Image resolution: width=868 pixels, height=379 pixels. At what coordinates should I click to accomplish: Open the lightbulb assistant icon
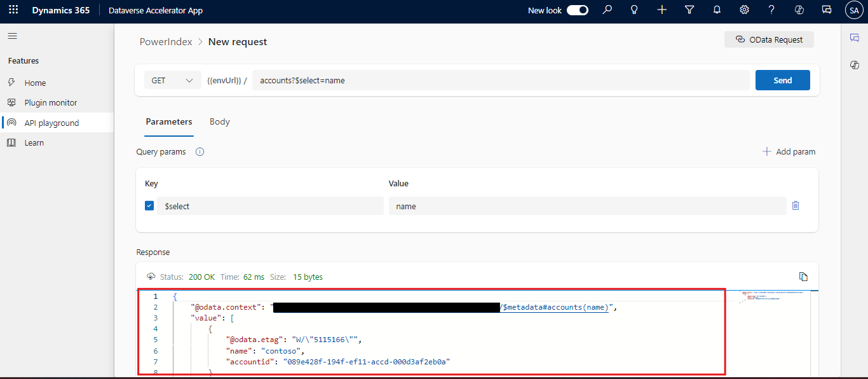coord(634,10)
